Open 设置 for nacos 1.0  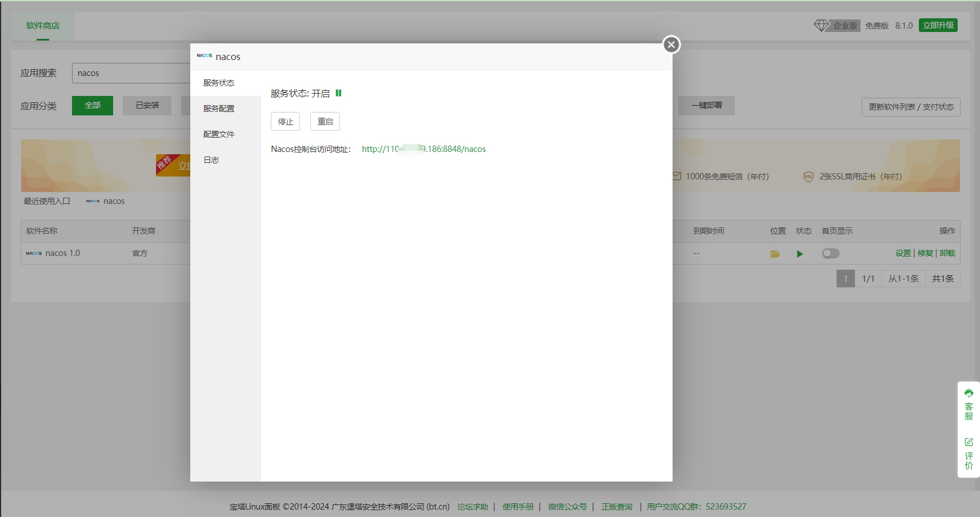pos(903,253)
